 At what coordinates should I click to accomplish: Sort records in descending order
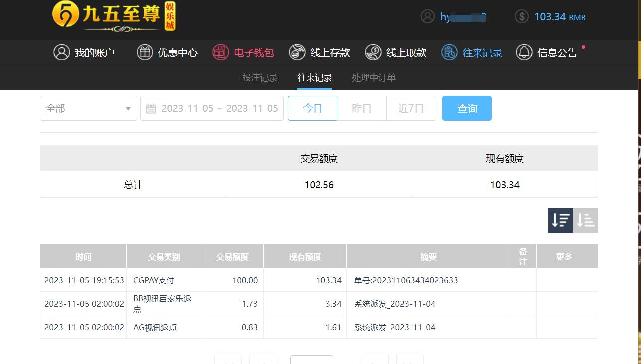[561, 220]
